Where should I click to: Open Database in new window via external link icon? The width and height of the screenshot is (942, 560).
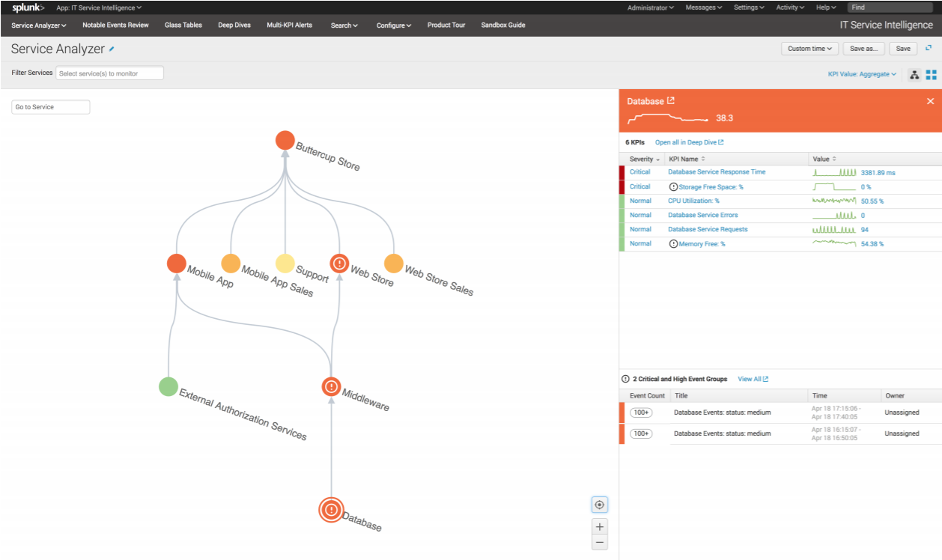(x=669, y=100)
